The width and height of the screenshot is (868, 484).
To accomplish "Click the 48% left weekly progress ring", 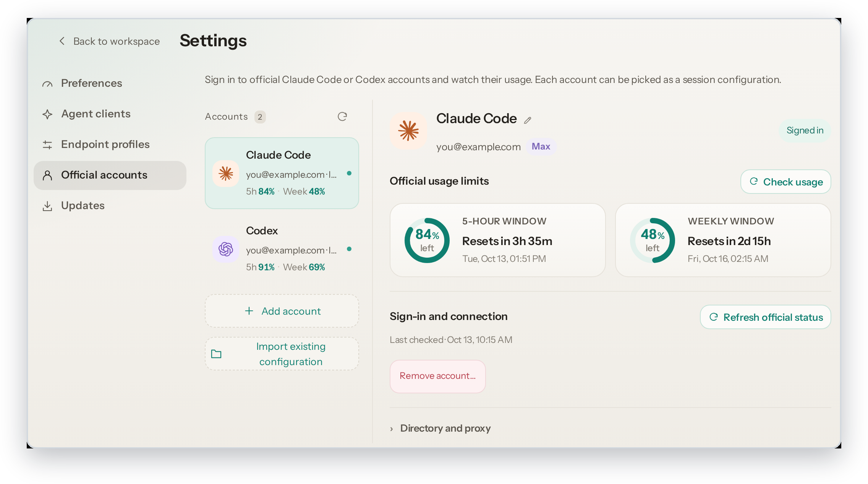I will tap(653, 240).
